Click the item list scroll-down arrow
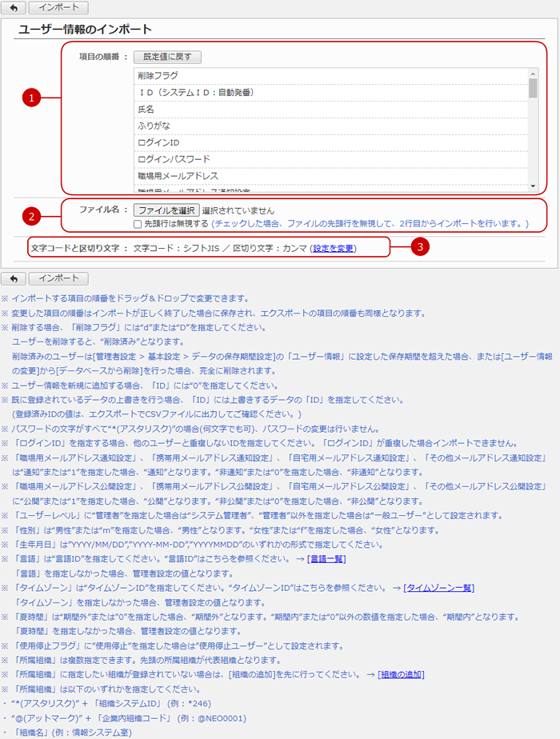560x739 pixels. click(533, 186)
